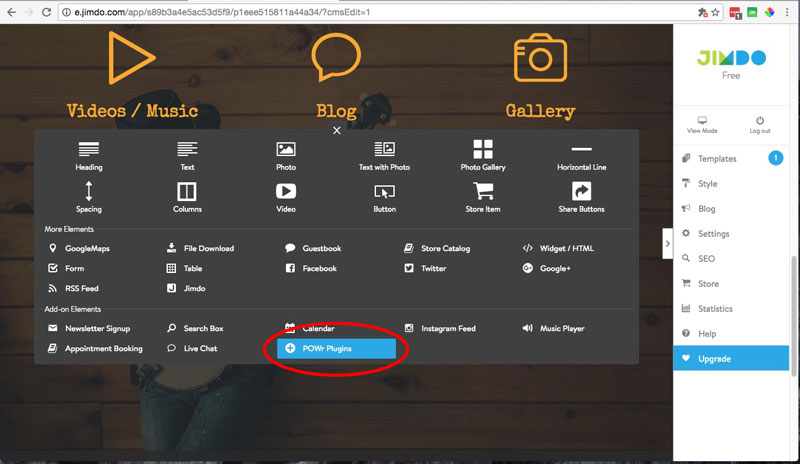Close the element picker panel
800x464 pixels.
(337, 131)
